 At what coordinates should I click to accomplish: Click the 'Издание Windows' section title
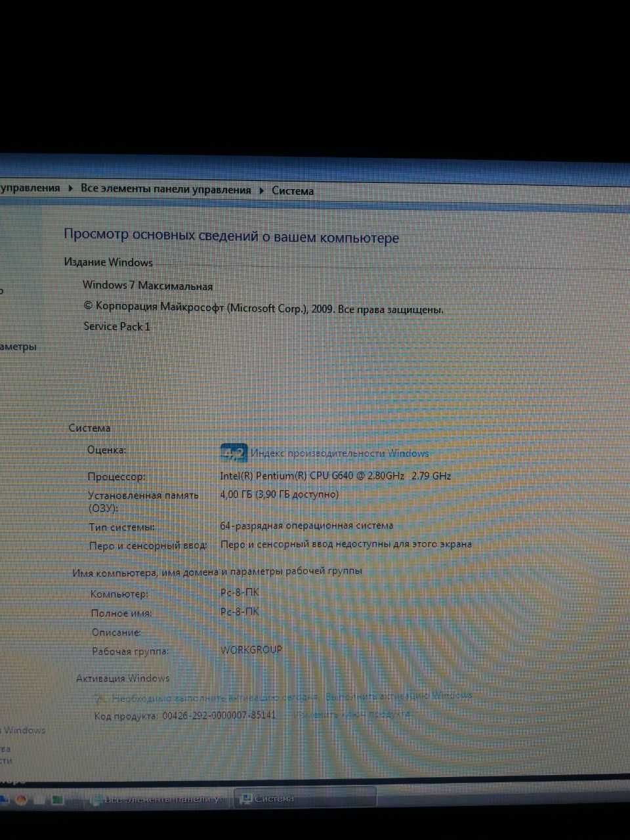pos(108,262)
